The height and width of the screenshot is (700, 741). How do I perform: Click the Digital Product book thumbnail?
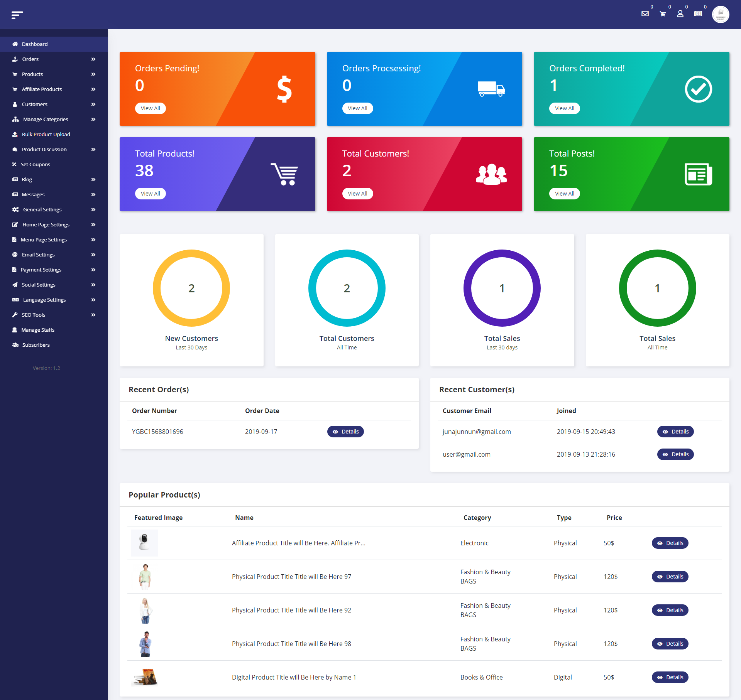(145, 677)
